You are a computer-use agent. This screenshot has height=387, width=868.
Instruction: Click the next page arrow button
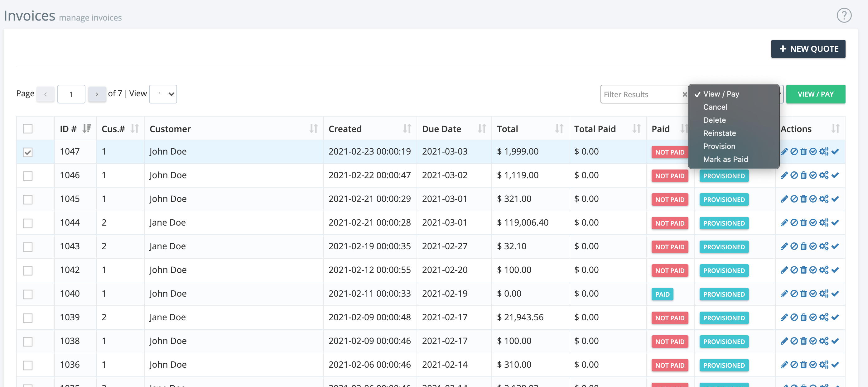pyautogui.click(x=97, y=94)
